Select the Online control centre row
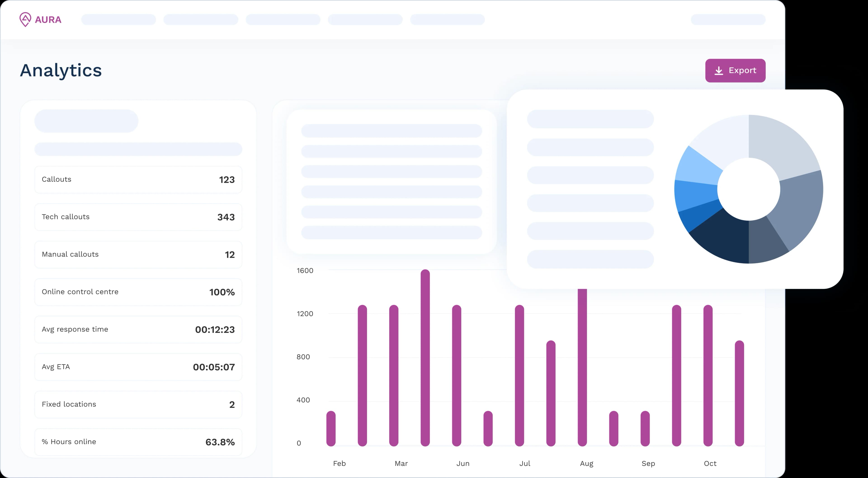Screen dimensions: 868x478 138,292
